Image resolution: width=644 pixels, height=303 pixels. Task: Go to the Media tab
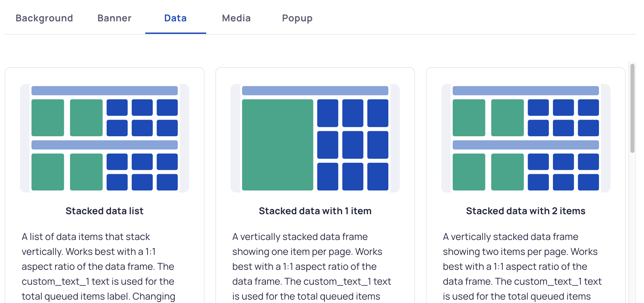(236, 18)
